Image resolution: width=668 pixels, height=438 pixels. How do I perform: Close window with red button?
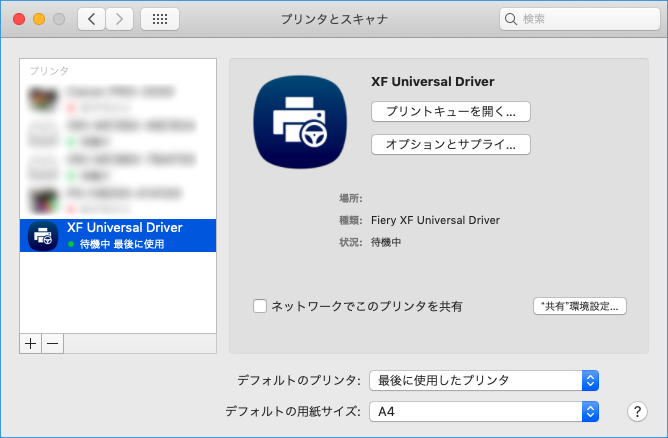[x=19, y=19]
